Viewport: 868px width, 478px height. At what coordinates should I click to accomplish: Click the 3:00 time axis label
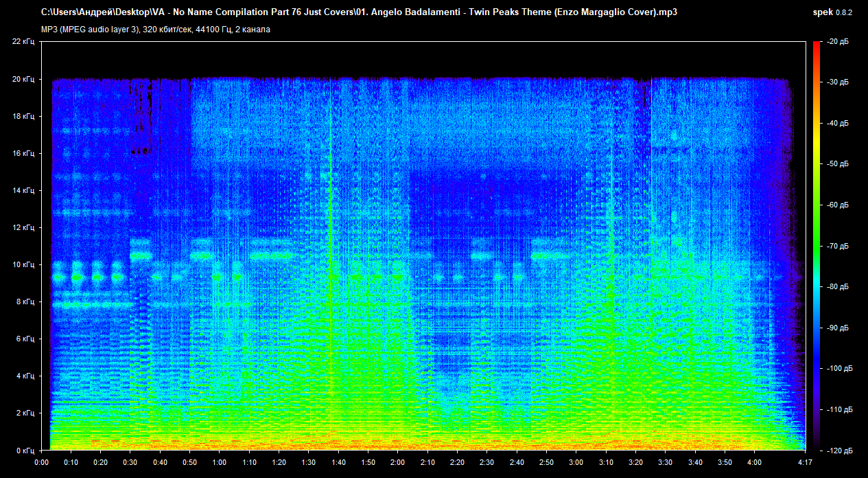(x=576, y=462)
